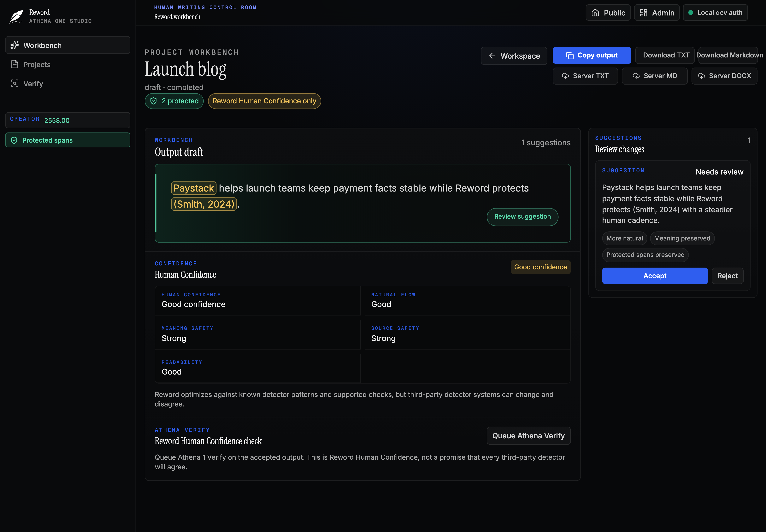
Task: Click the cloud upload icon on Server MD
Action: coord(636,76)
